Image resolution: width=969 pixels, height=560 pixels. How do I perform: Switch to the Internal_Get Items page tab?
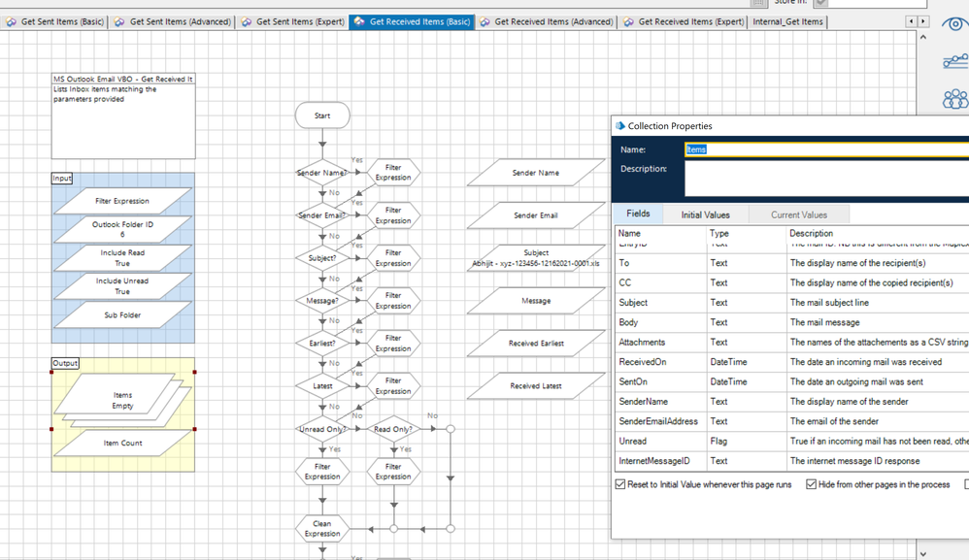point(787,21)
